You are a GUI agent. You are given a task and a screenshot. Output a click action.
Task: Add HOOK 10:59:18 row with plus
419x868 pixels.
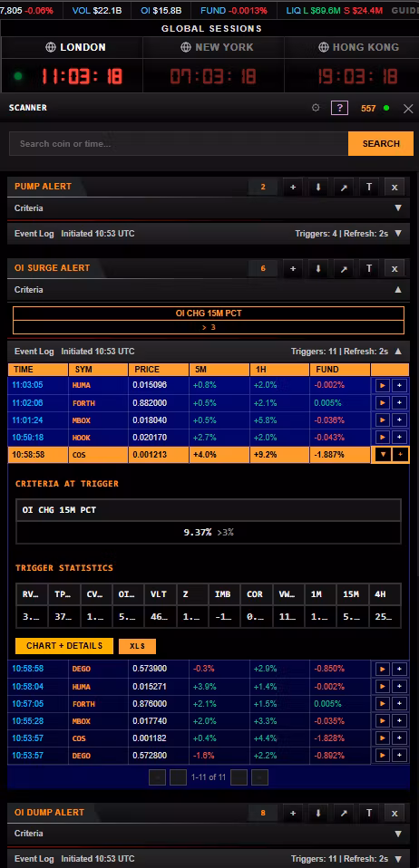(400, 438)
